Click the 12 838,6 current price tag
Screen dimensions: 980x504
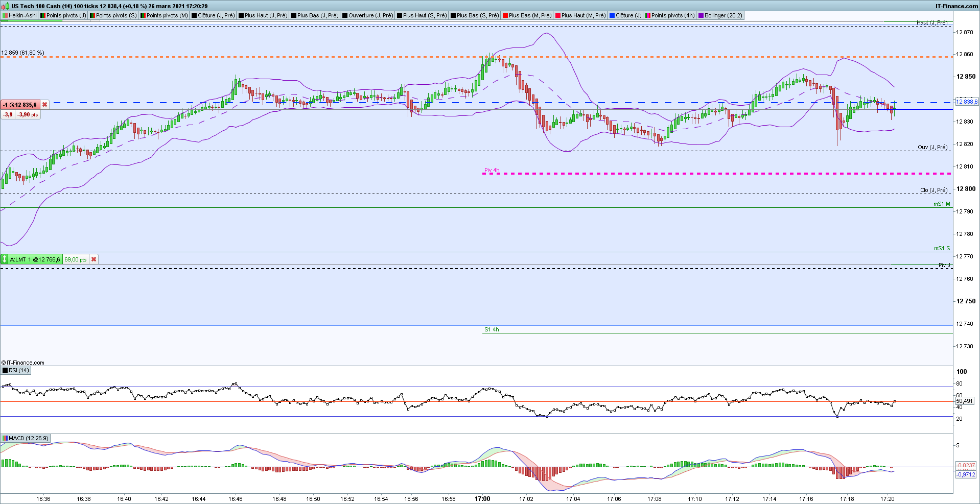tap(967, 102)
